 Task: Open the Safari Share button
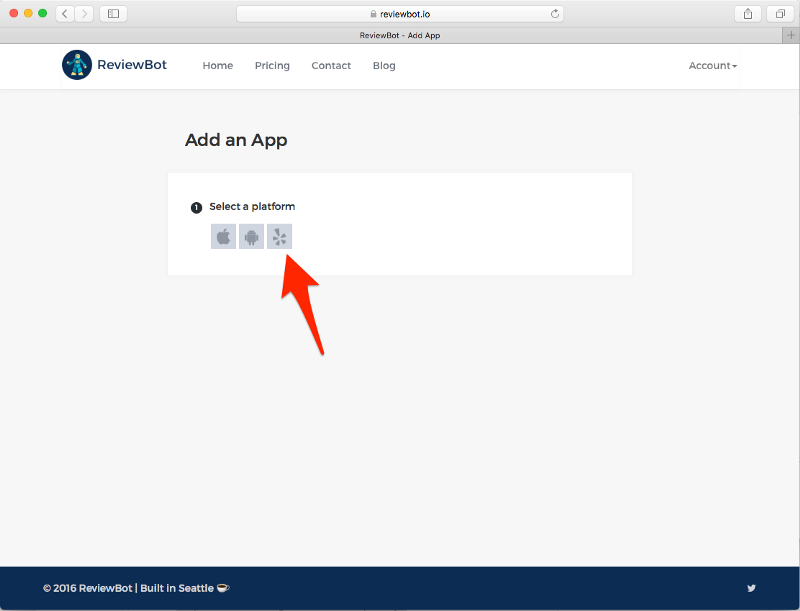coord(747,14)
